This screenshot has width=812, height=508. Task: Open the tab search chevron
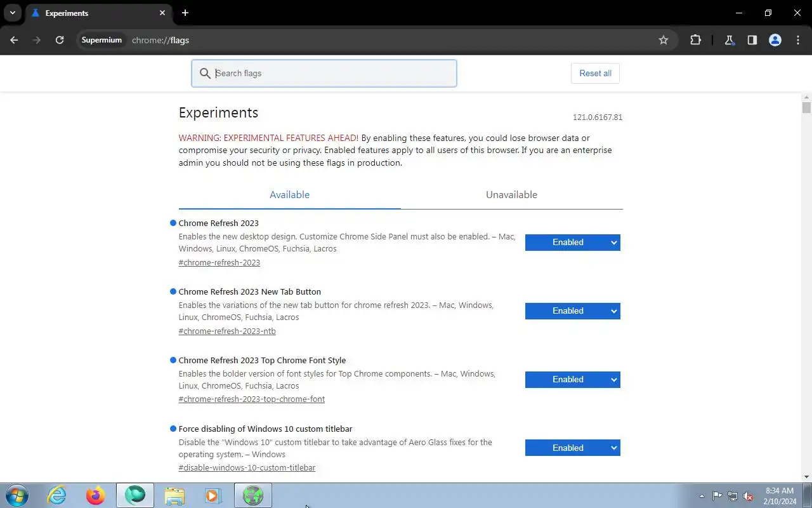[13, 13]
